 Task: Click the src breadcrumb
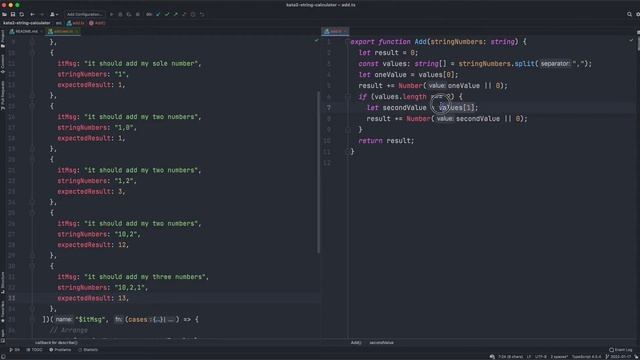tap(59, 23)
